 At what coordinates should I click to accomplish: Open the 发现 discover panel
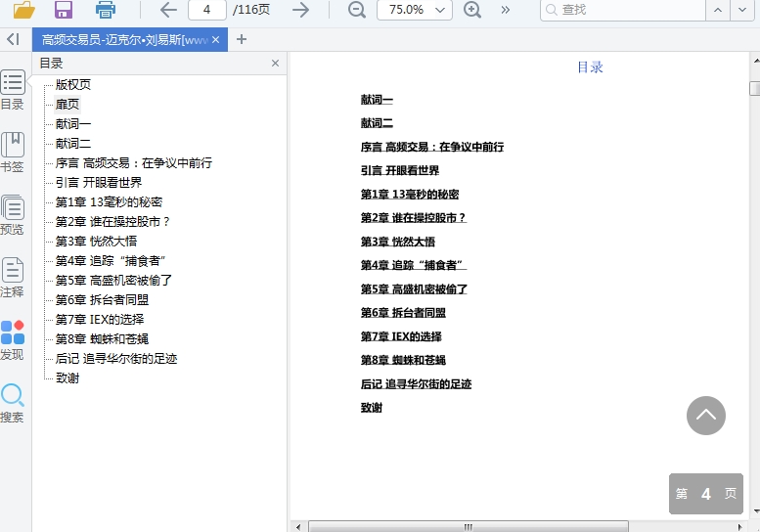tap(13, 340)
